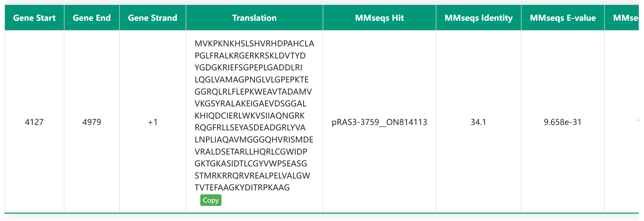The image size is (644, 221).
Task: Click the +1 strand cell
Action: pyautogui.click(x=153, y=122)
